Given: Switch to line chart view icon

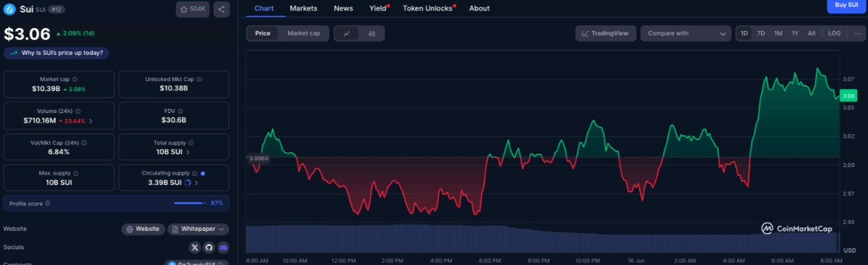Looking at the screenshot, I should (347, 33).
